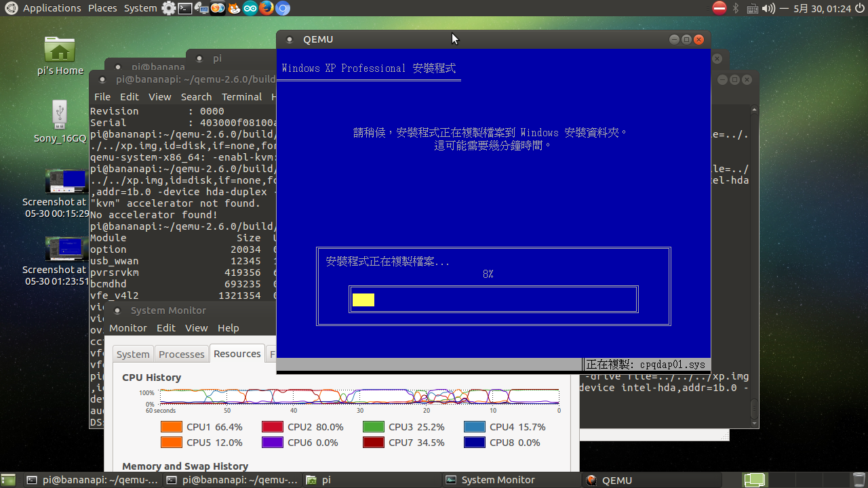
Task: Open Terminal menu in the terminal window
Action: click(x=241, y=97)
